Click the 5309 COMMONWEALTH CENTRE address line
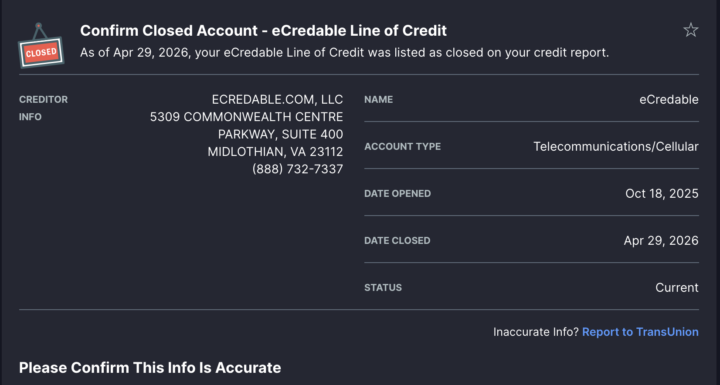Screen dimensions: 720x385 tap(247, 117)
